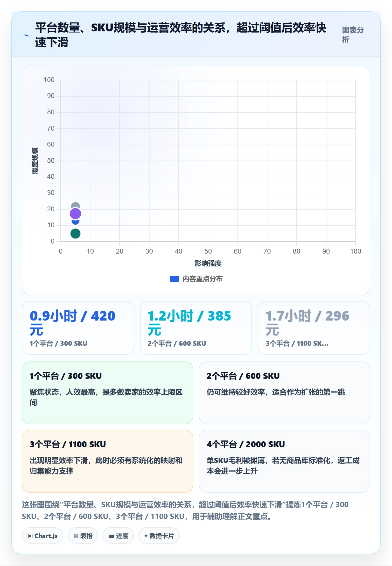Viewport: 392px width, 566px height.
Task: Click the 0.9小时 / 420元 stat value
Action: (x=73, y=323)
